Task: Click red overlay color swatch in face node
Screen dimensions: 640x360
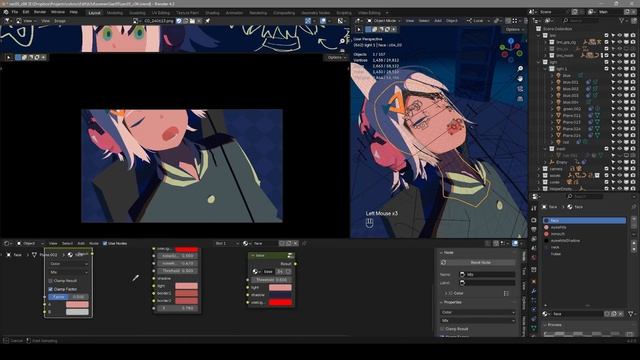Action: point(280,302)
